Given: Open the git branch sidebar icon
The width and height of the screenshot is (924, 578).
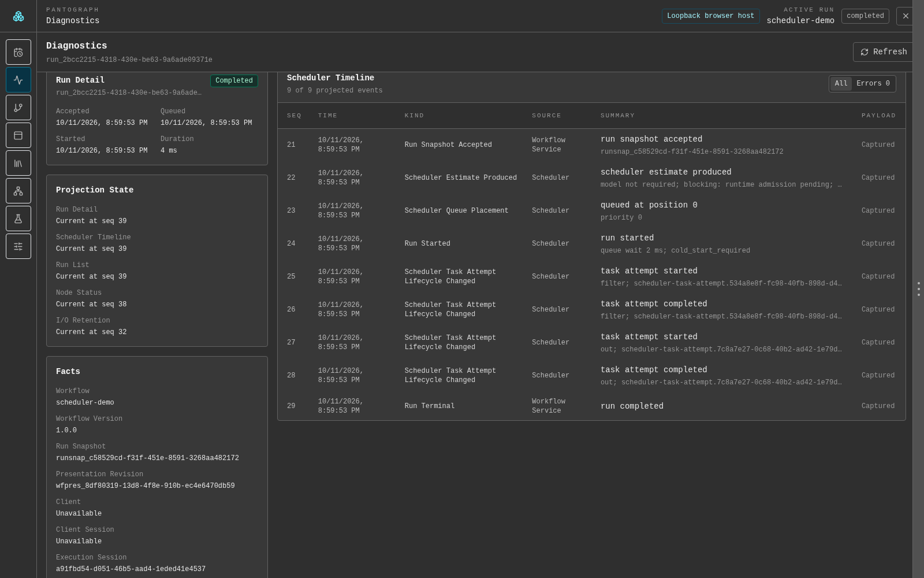Looking at the screenshot, I should [18, 108].
